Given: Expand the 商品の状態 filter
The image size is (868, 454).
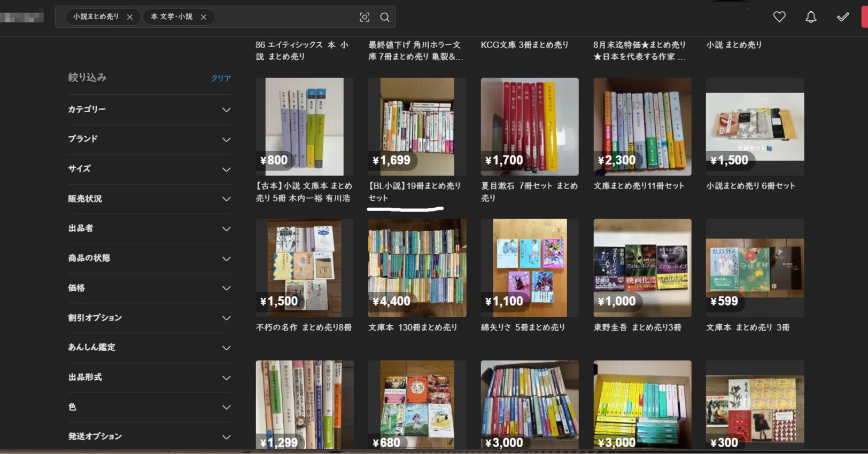Looking at the screenshot, I should (150, 259).
